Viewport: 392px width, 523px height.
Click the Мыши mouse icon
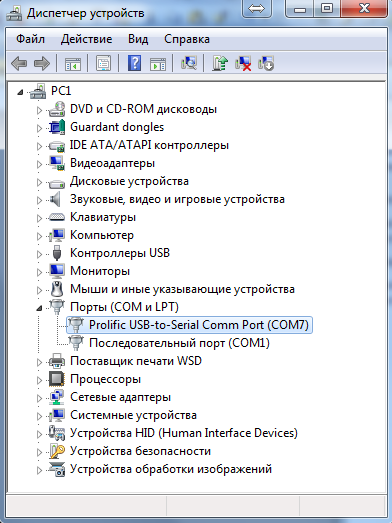click(57, 289)
